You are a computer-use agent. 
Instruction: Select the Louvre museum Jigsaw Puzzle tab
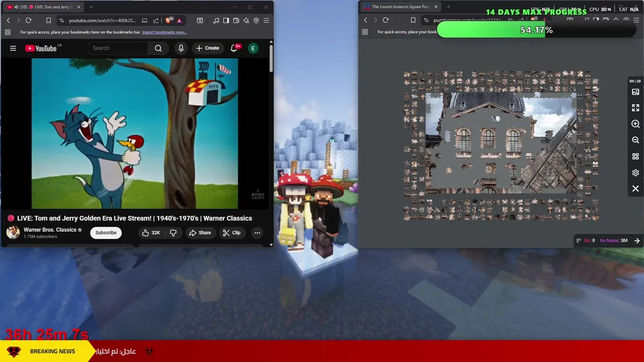point(401,7)
